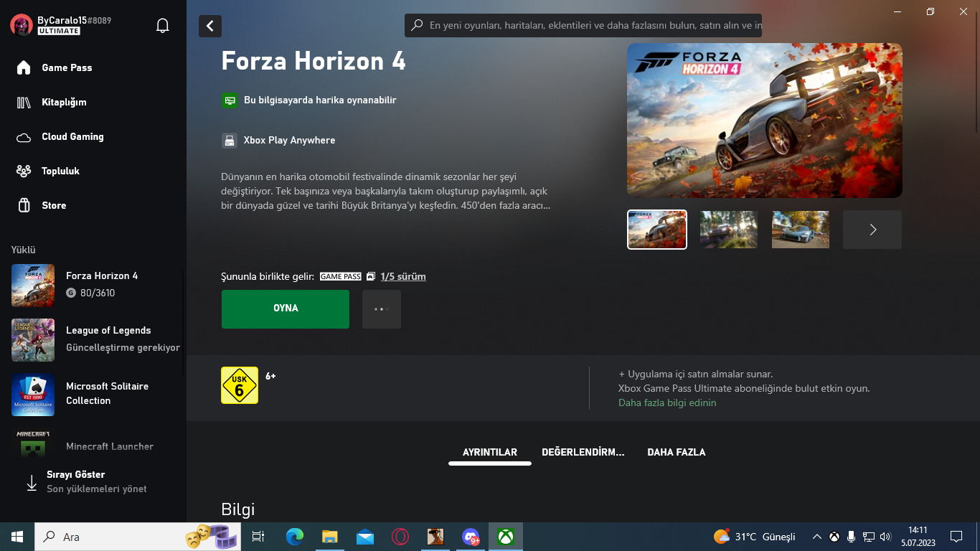Image resolution: width=980 pixels, height=551 pixels.
Task: Click the search box for games and add-ons
Action: (x=583, y=26)
